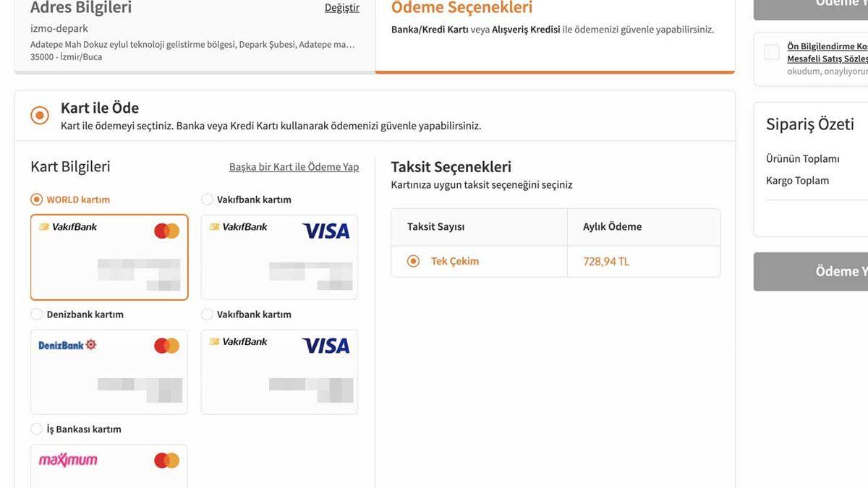Click the Mastercard icon on the Maximum card
This screenshot has width=868, height=488.
click(x=166, y=459)
